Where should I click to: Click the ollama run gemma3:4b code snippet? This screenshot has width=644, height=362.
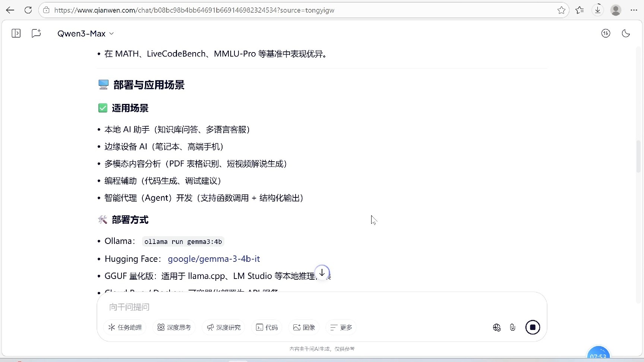[x=183, y=242]
